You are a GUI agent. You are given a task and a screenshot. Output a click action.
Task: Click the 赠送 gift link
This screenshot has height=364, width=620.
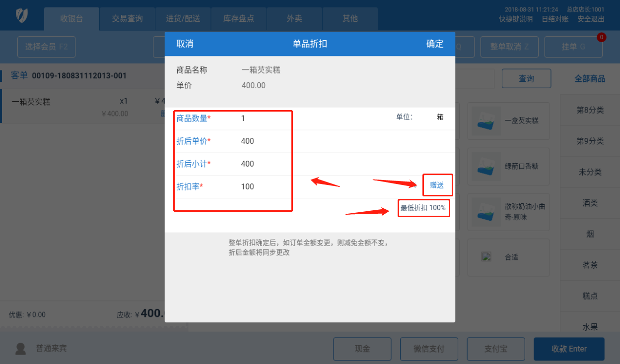437,185
